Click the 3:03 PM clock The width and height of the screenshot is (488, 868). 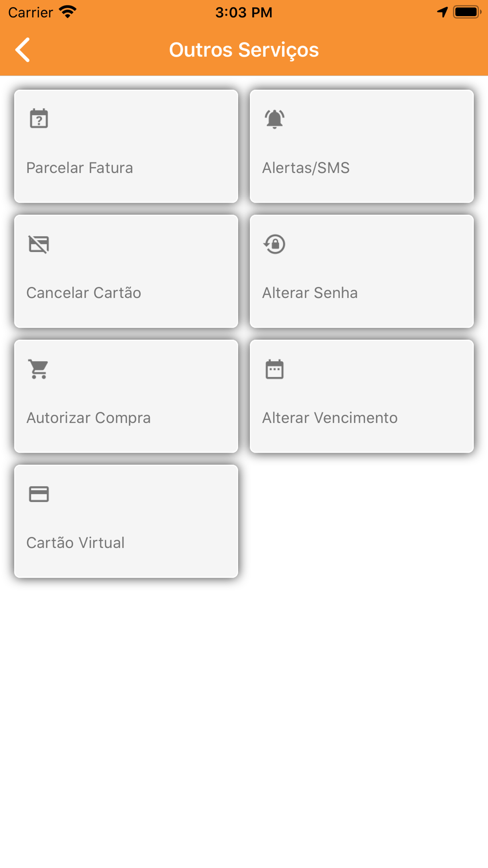244,12
